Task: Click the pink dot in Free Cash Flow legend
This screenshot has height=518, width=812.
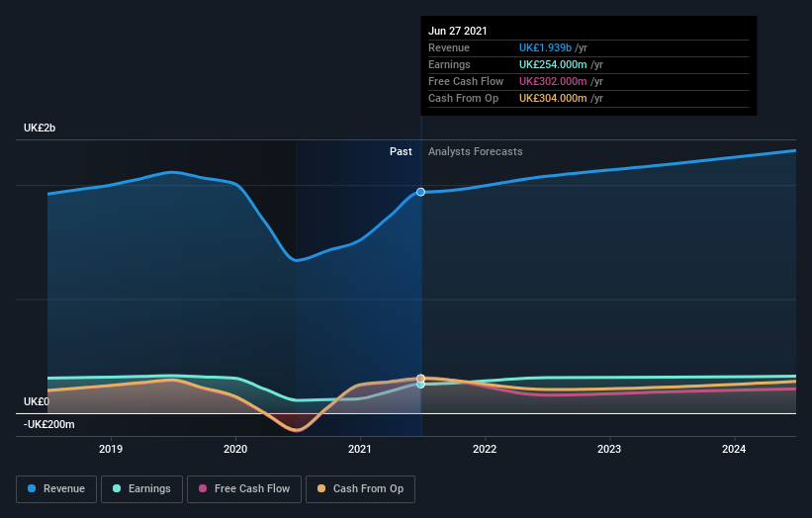Action: pyautogui.click(x=203, y=488)
